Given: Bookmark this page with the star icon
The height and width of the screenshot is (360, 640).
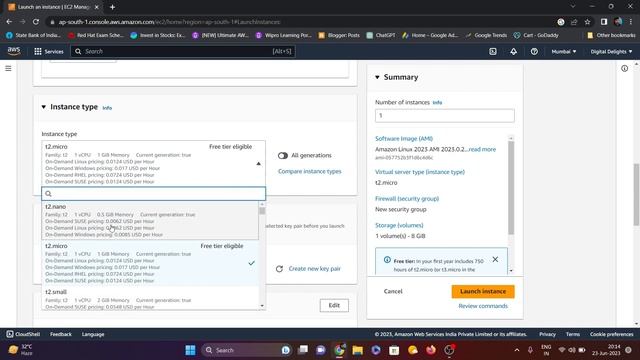Looking at the screenshot, I should pos(587,22).
